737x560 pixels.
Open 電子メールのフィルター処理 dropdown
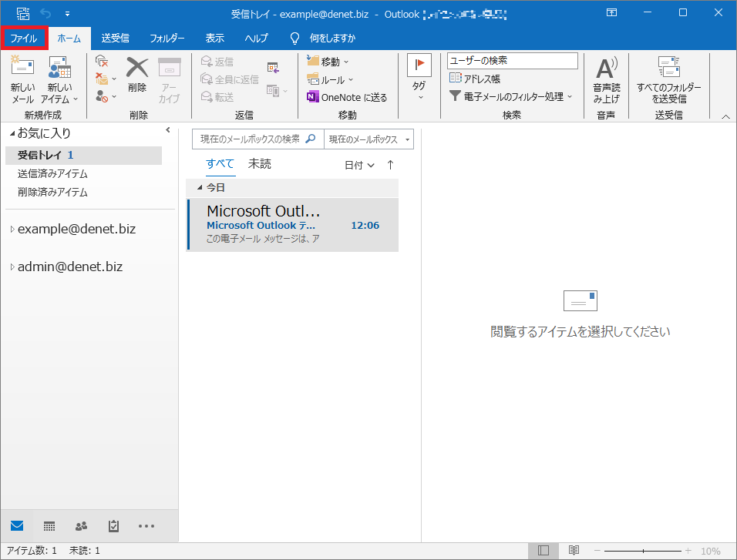pos(511,96)
